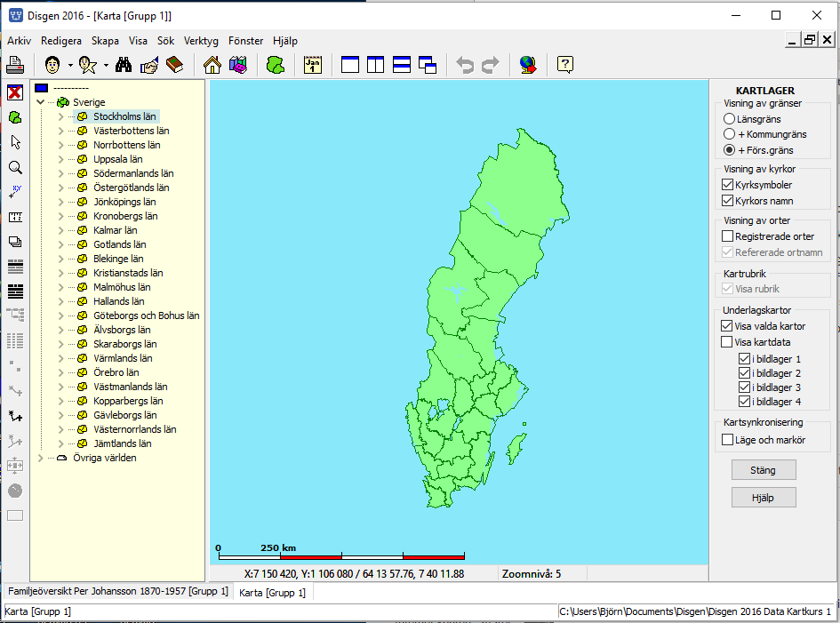Open the dropdown arrow beside face icon
This screenshot has width=840, height=623.
[x=70, y=66]
